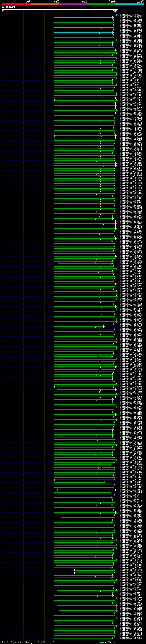The height and width of the screenshot is (644, 146).
Task: Click the red 20% identity legend segment
Action: click(16, 4)
